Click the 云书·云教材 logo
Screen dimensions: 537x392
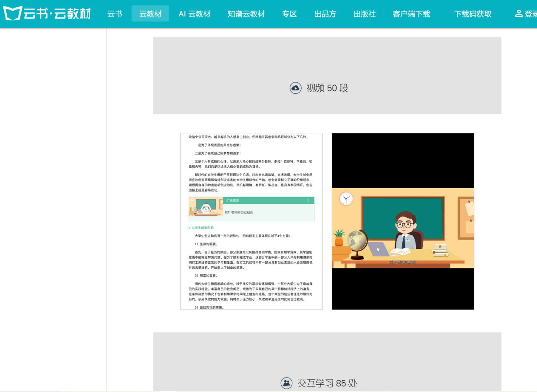pyautogui.click(x=47, y=14)
